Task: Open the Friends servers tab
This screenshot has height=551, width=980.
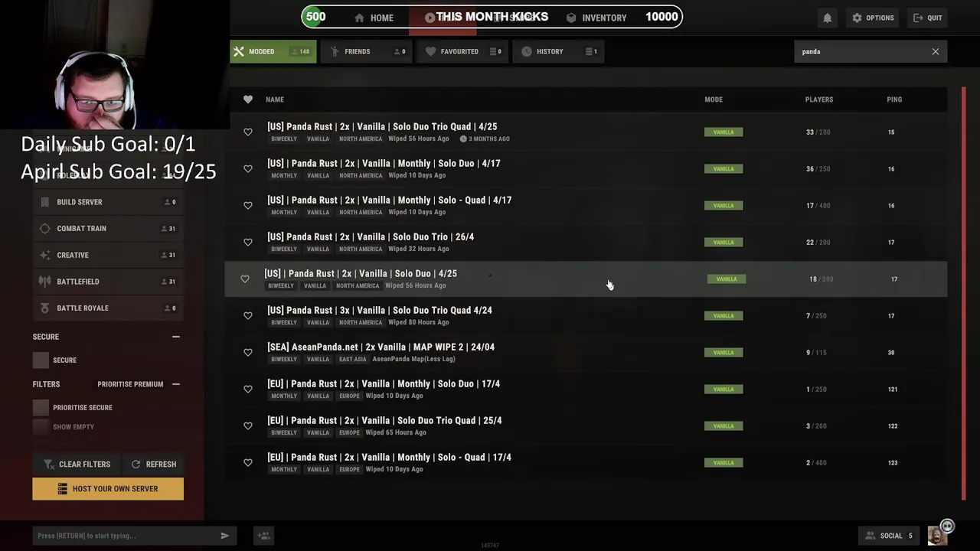Action: click(366, 51)
